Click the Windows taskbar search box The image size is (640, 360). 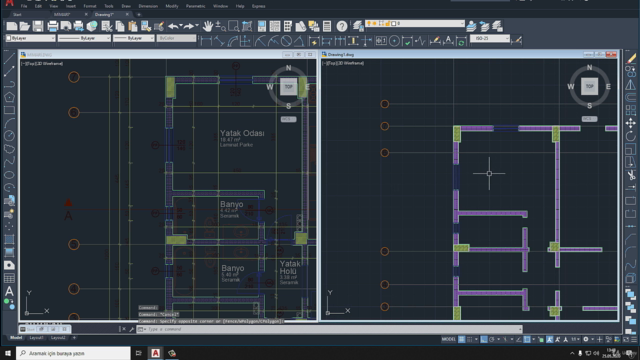coord(73,353)
